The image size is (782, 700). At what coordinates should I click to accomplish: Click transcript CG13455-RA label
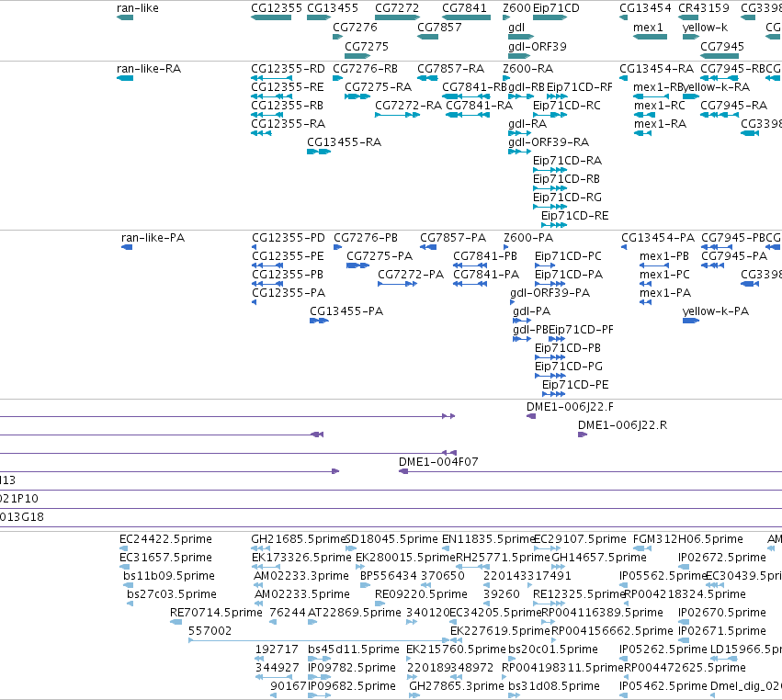coord(344,142)
